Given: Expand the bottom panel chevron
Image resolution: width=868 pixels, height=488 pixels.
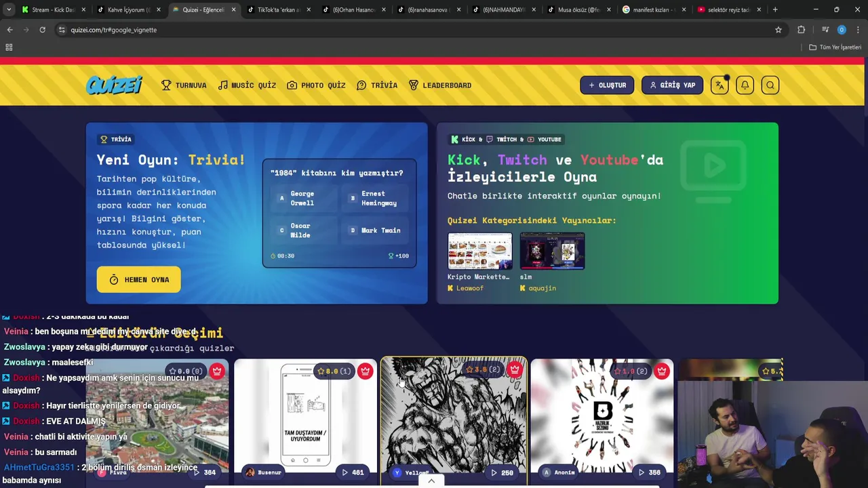Looking at the screenshot, I should click(431, 481).
